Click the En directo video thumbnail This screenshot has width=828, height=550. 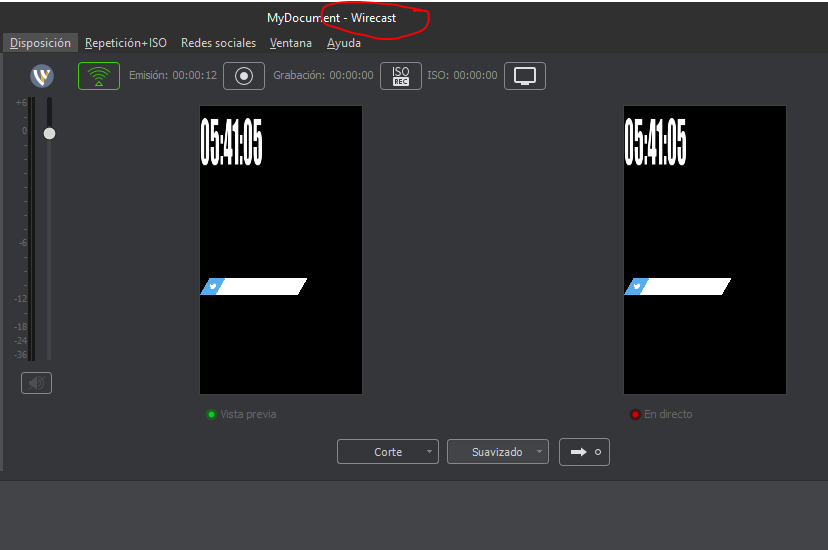point(705,250)
